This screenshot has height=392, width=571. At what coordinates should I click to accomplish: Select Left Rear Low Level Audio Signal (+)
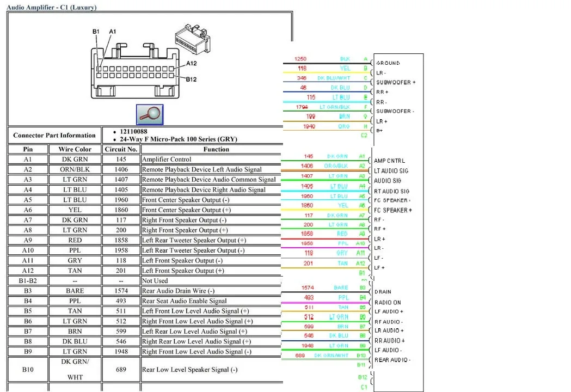point(194,332)
